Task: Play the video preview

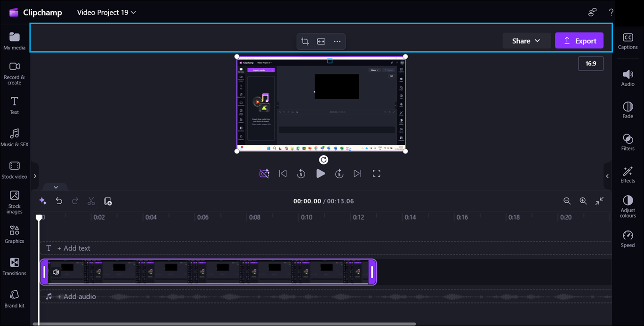Action: click(x=321, y=174)
